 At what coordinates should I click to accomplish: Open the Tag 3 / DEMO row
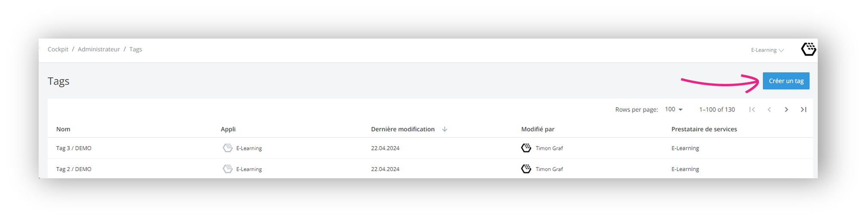pyautogui.click(x=430, y=148)
